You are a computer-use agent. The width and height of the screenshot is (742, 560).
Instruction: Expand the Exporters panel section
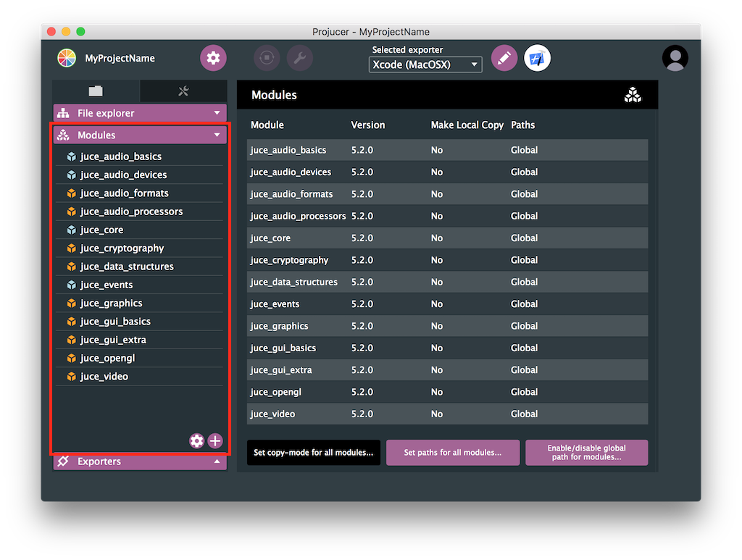(140, 461)
